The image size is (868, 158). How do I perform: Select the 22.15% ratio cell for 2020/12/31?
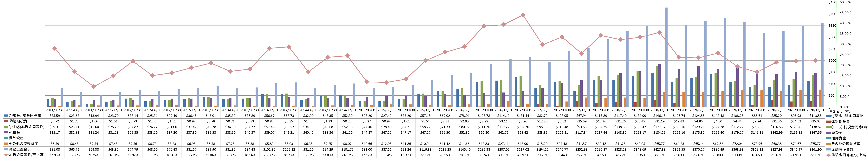[x=815, y=155]
